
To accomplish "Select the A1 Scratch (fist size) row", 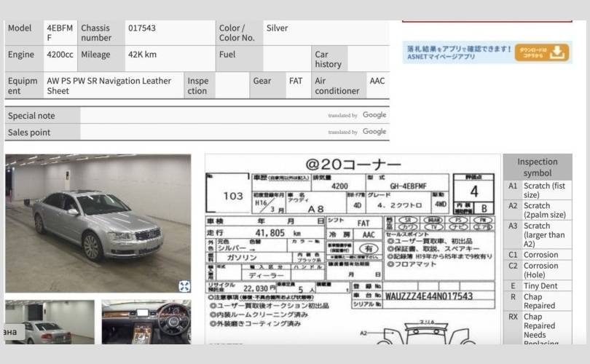I will 537,191.
